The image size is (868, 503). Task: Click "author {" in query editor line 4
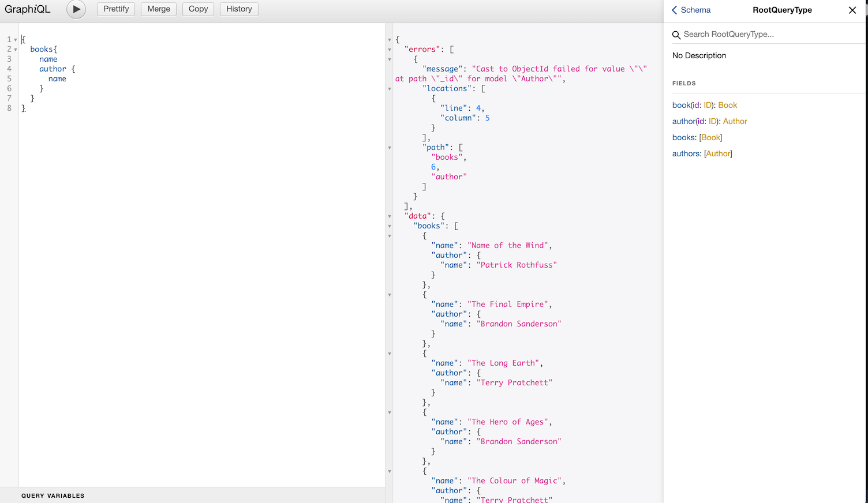57,69
